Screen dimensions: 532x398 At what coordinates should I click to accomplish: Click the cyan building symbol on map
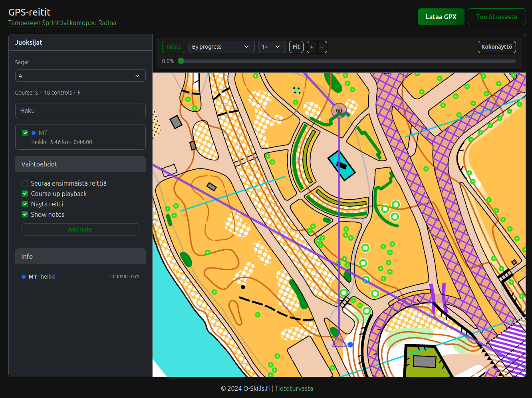pyautogui.click(x=341, y=165)
